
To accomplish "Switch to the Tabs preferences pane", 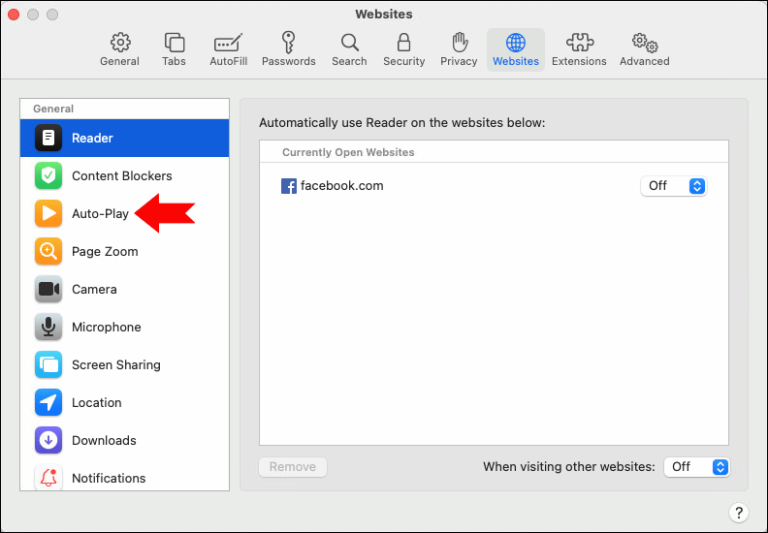I will click(174, 49).
